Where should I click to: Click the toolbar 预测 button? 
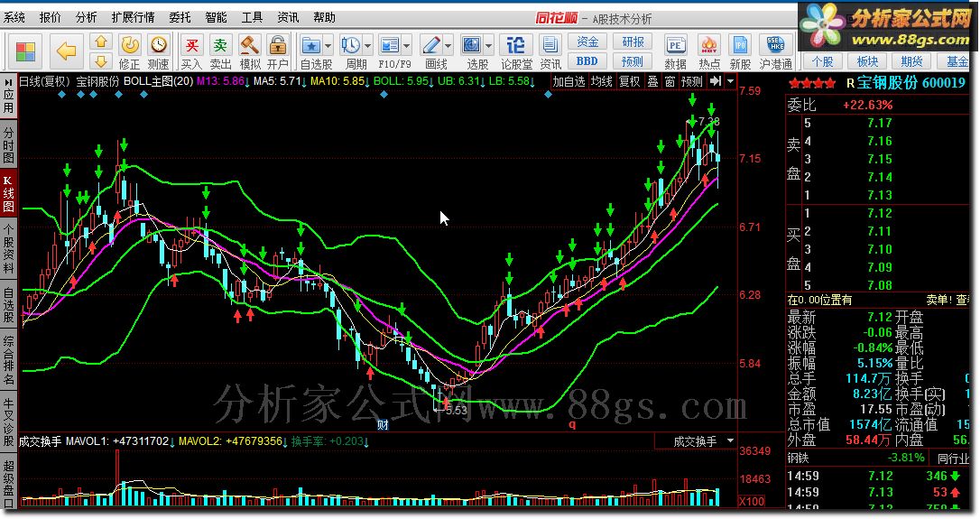[633, 61]
